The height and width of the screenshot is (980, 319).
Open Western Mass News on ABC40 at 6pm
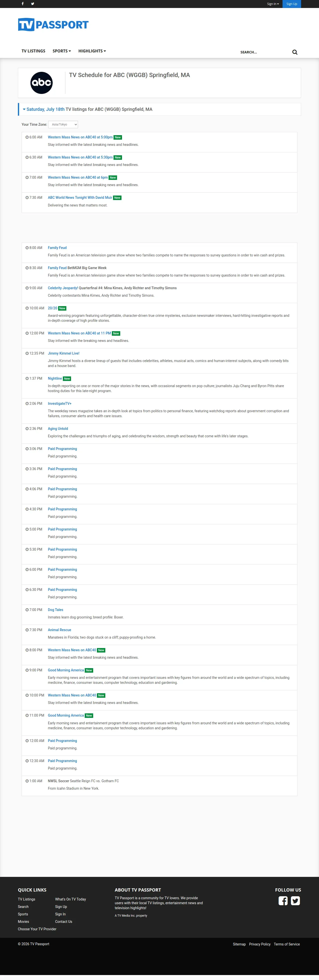[x=78, y=178]
